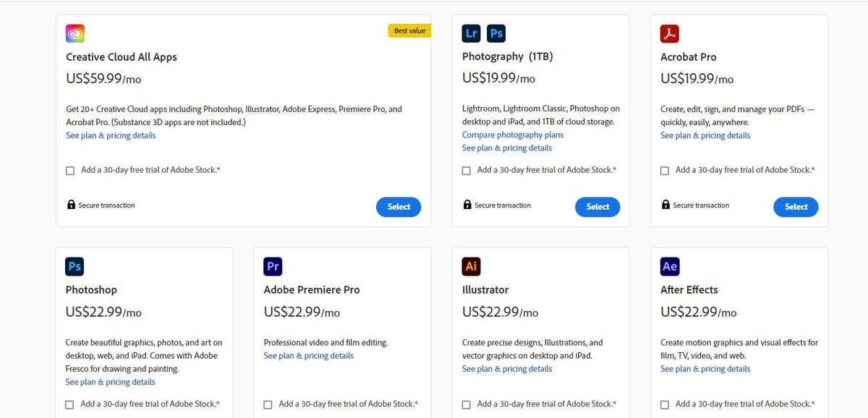868x418 pixels.
Task: Choose Select button for Acrobat Pro
Action: coord(796,207)
